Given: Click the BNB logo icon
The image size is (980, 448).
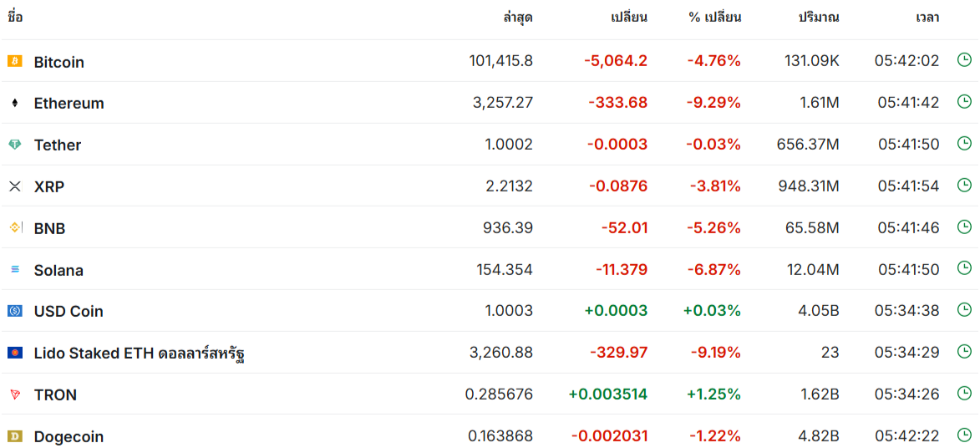Looking at the screenshot, I should tap(15, 227).
